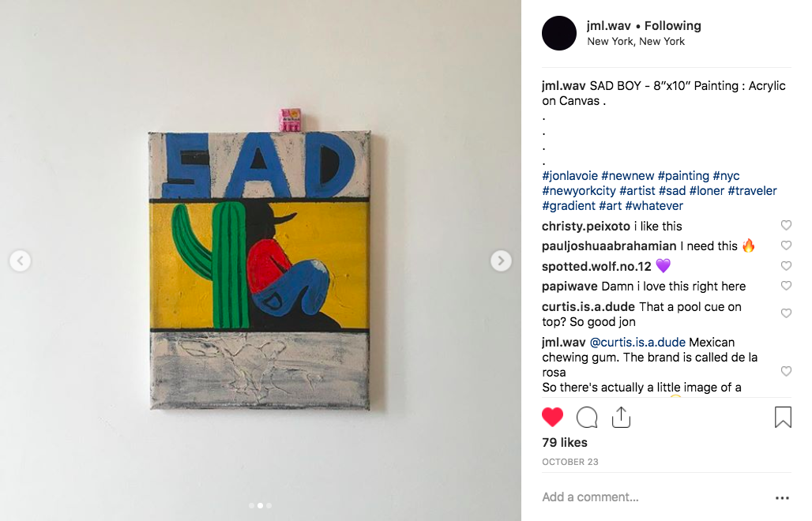Like pauljoshuaabrahamian's comment heart
Viewport: 812px width, 521px height.
tap(786, 246)
